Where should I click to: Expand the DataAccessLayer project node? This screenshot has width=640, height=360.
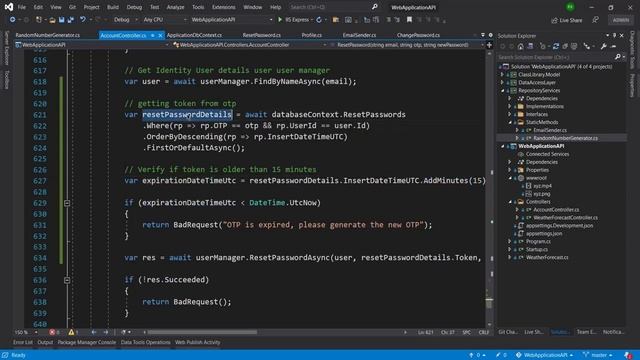pos(502,82)
